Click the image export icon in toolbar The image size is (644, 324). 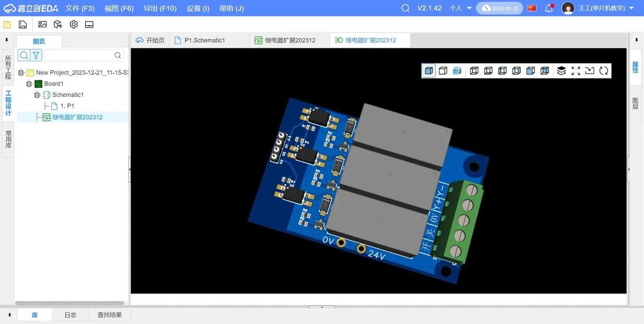[x=42, y=25]
